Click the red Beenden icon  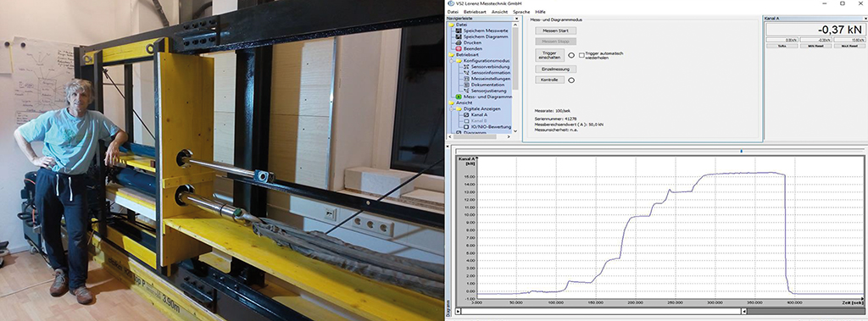tap(459, 49)
